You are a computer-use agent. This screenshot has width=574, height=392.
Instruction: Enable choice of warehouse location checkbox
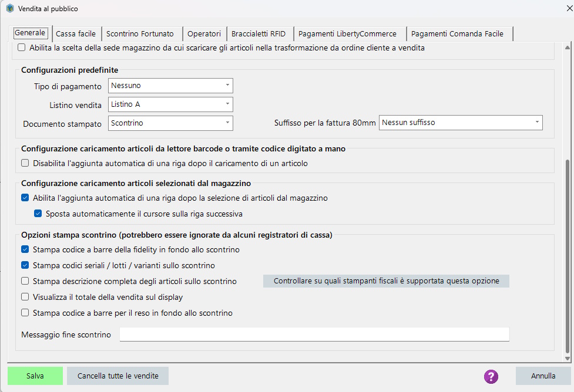[x=22, y=48]
